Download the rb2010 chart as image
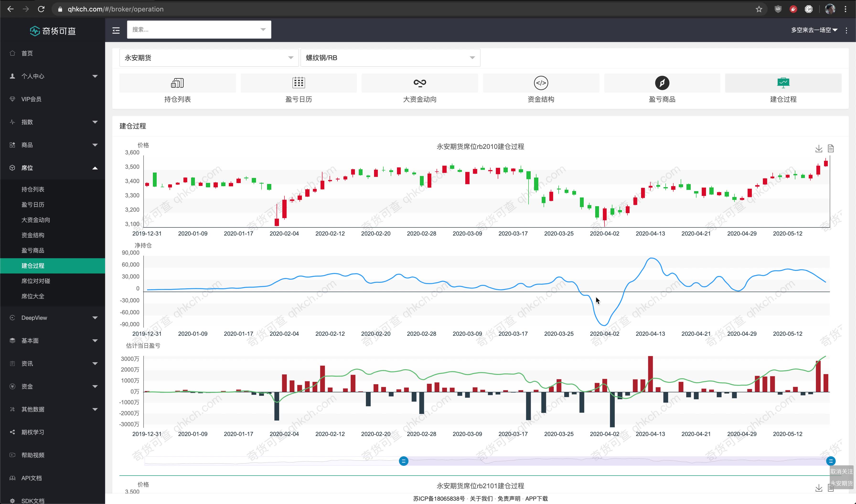This screenshot has width=856, height=504. 819,148
